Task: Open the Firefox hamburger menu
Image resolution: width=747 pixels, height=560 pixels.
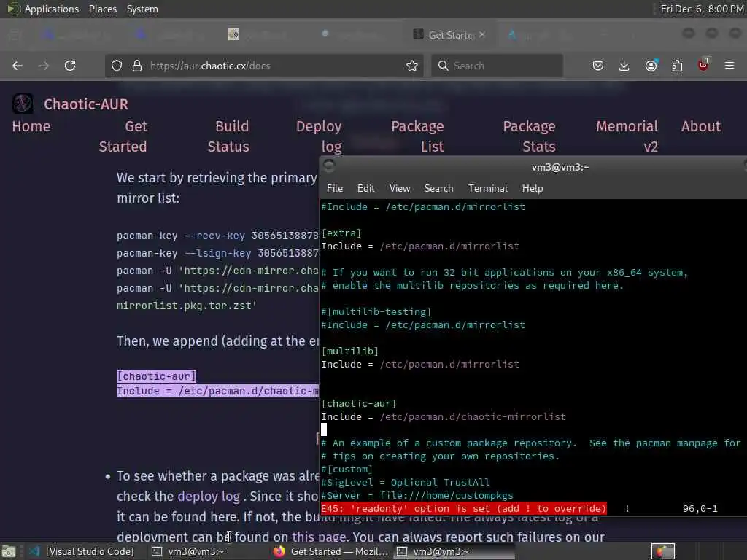Action: click(729, 66)
